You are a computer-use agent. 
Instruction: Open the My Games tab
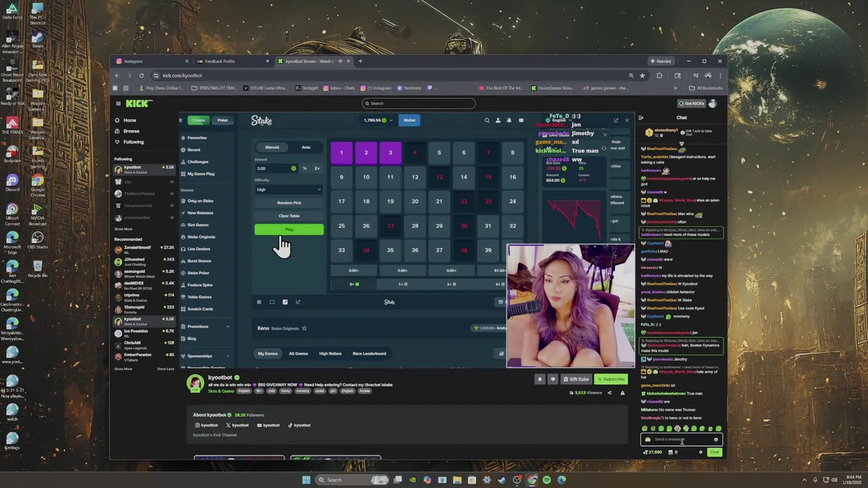(x=267, y=353)
